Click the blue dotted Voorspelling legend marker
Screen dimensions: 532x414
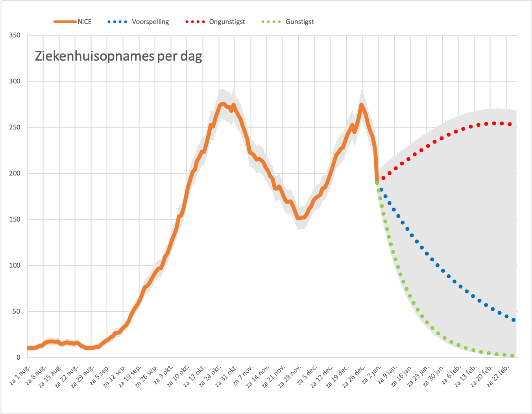pos(117,22)
